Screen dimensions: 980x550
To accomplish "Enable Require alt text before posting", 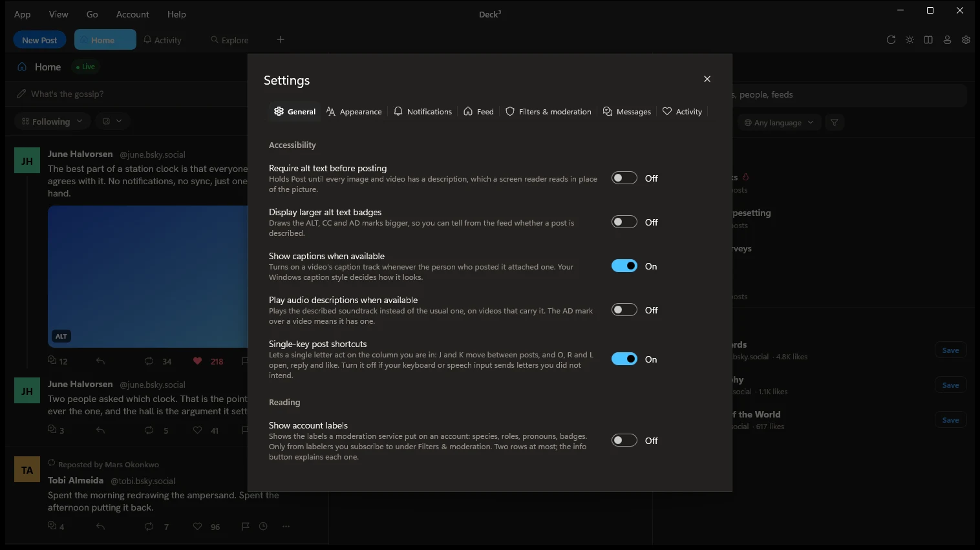I will pos(624,178).
